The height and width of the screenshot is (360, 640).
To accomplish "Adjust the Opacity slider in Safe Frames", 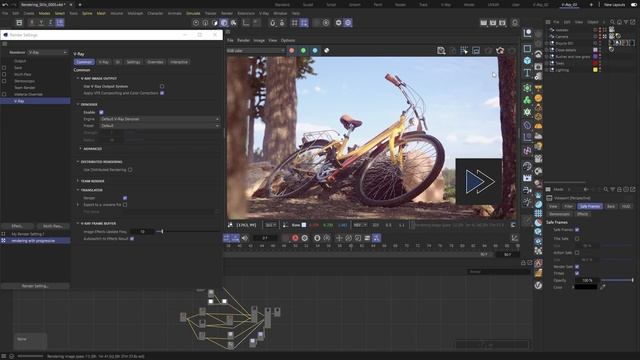I will pos(617,280).
